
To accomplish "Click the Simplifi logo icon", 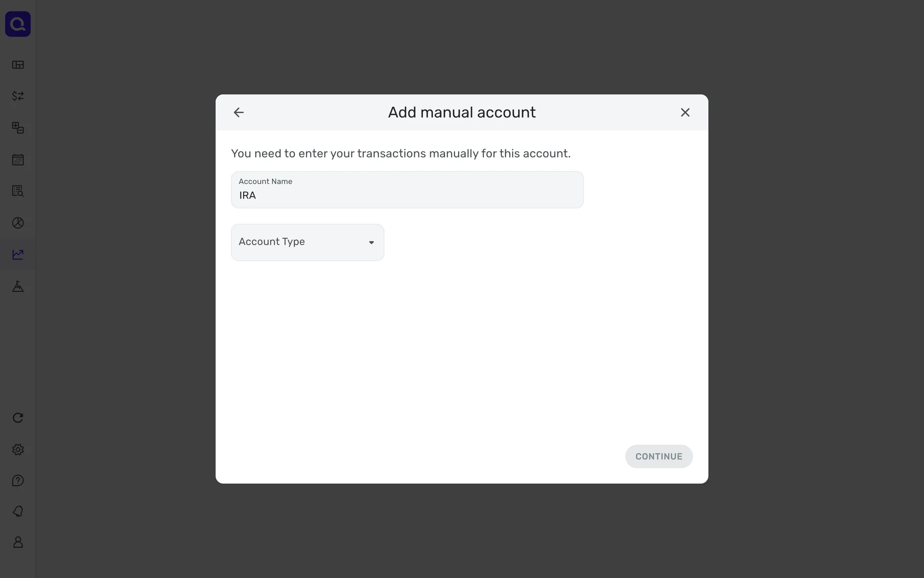I will pyautogui.click(x=18, y=24).
